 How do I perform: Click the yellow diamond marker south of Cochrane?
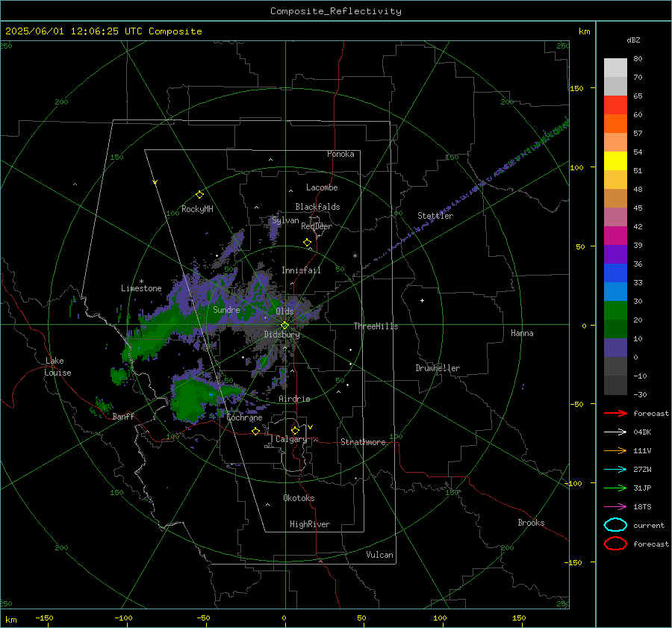point(256,432)
